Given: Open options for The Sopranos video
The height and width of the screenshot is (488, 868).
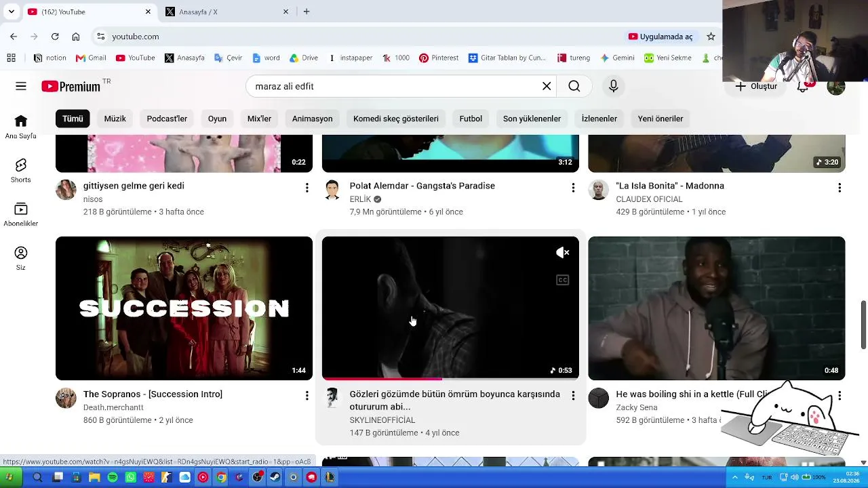Looking at the screenshot, I should [307, 396].
